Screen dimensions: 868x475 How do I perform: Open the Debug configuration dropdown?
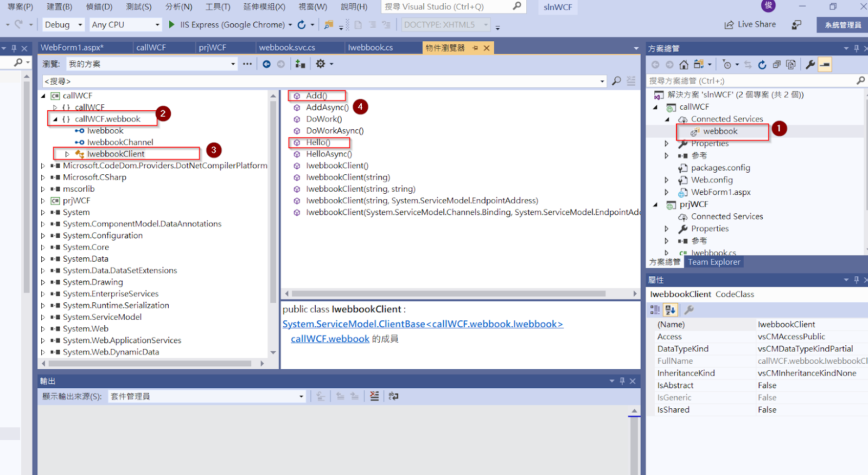pos(63,24)
